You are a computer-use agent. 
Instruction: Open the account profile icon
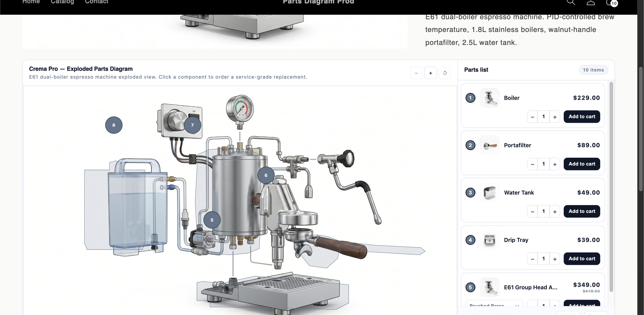(x=591, y=2)
